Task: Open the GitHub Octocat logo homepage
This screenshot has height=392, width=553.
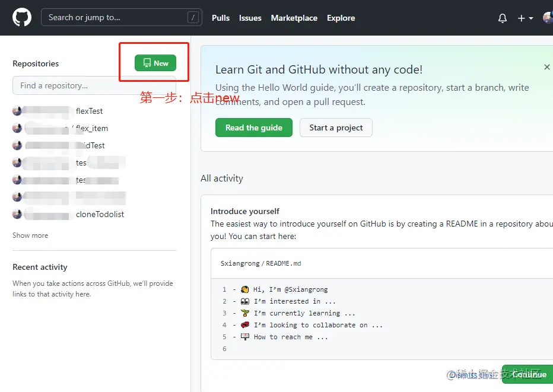Action: [22, 17]
